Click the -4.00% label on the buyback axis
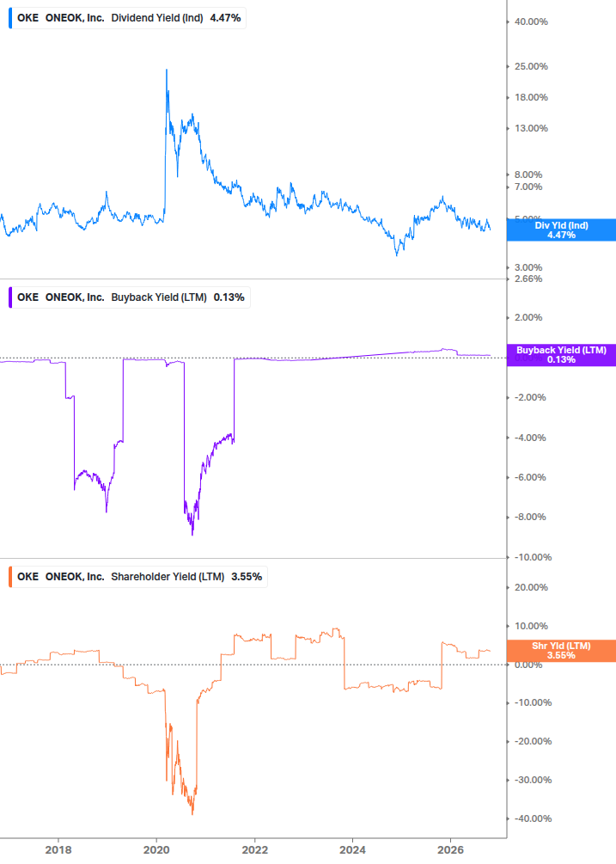The width and height of the screenshot is (616, 864). point(530,438)
